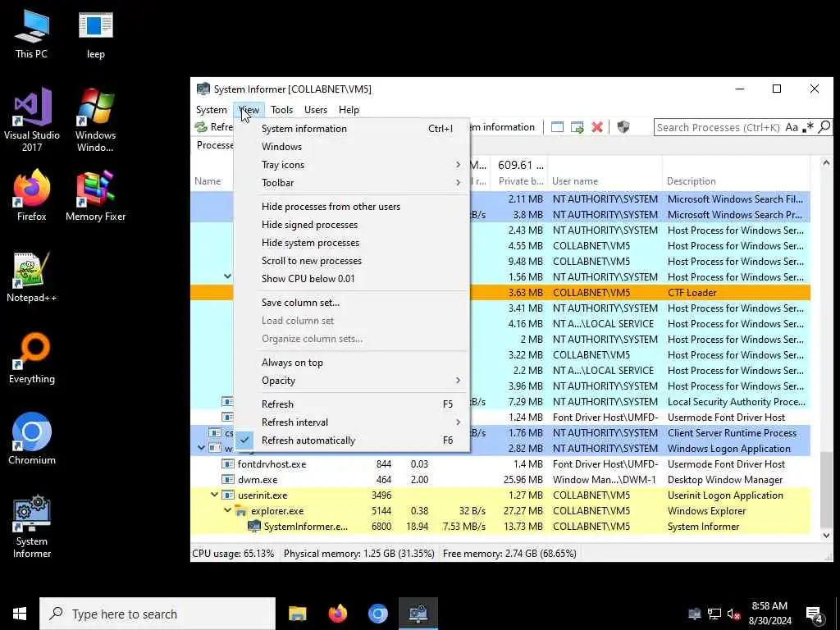Click the green Refresh toolbar icon
The image size is (840, 630).
pos(201,127)
